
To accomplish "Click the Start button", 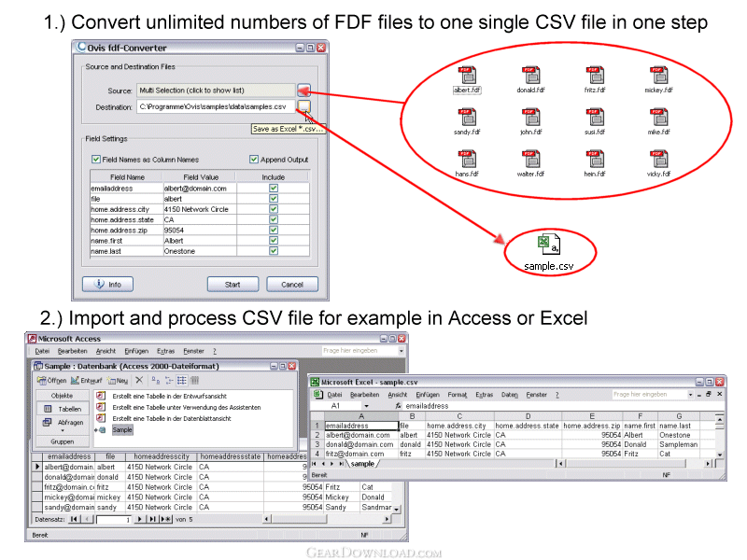I will [233, 285].
